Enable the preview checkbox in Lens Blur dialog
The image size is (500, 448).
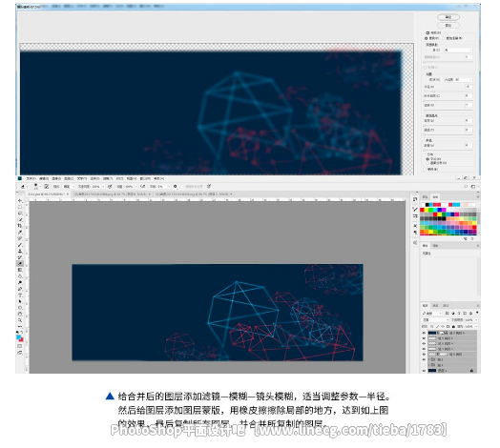tap(427, 32)
